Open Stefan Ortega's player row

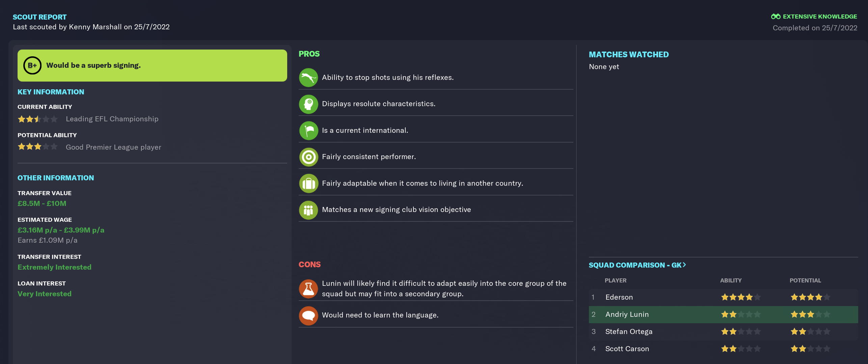click(x=723, y=332)
